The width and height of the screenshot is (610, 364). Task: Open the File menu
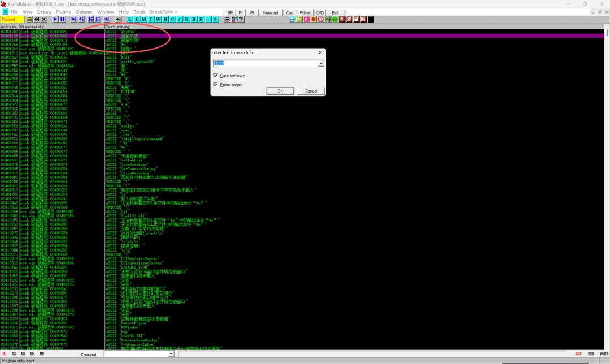coord(14,12)
